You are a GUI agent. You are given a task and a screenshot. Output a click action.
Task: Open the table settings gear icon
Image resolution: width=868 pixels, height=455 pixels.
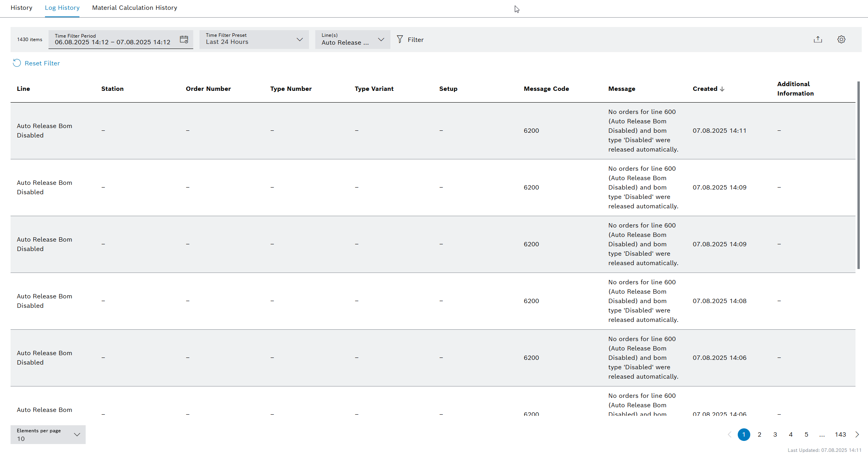click(841, 39)
